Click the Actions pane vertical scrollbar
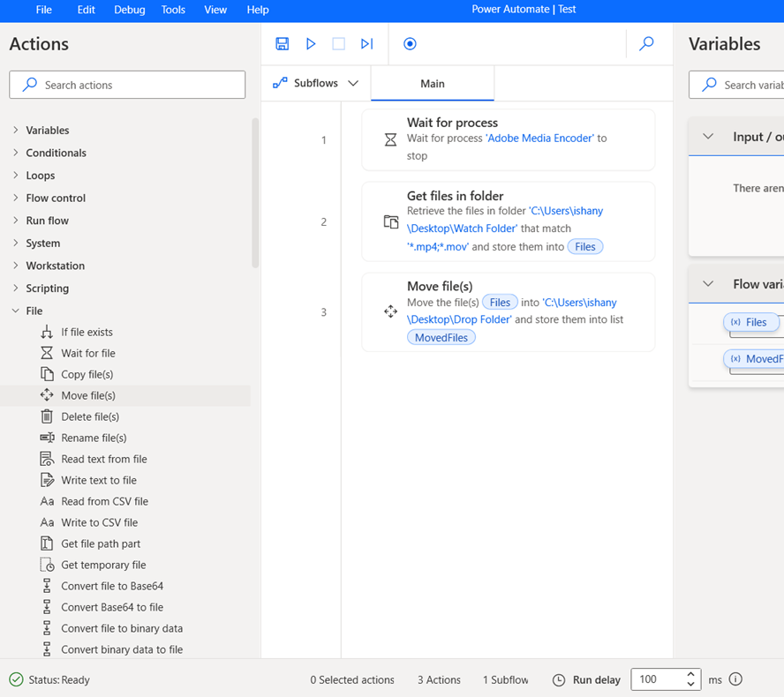 255,193
